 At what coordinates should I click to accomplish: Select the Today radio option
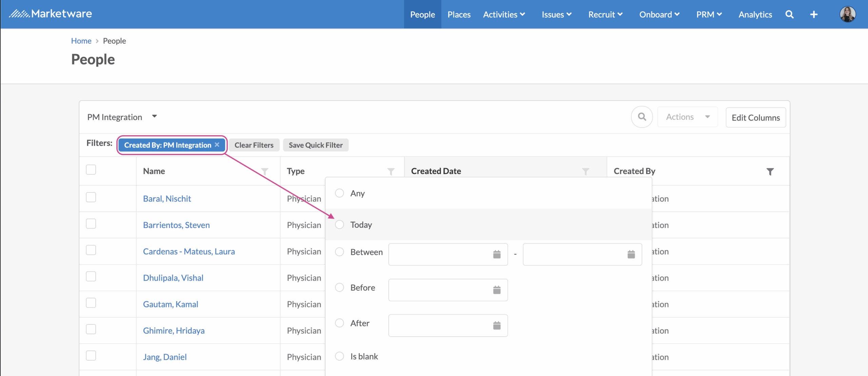(339, 225)
